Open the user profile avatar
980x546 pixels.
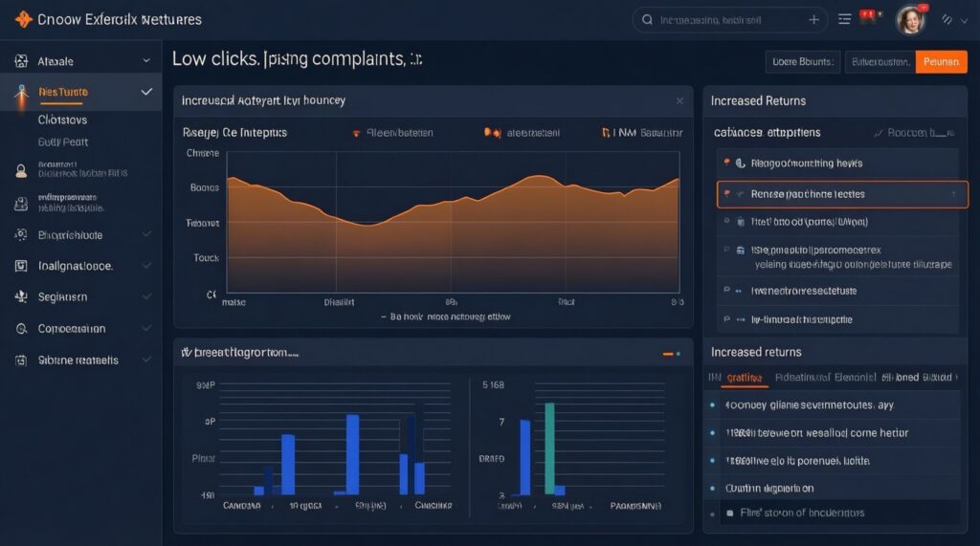909,19
